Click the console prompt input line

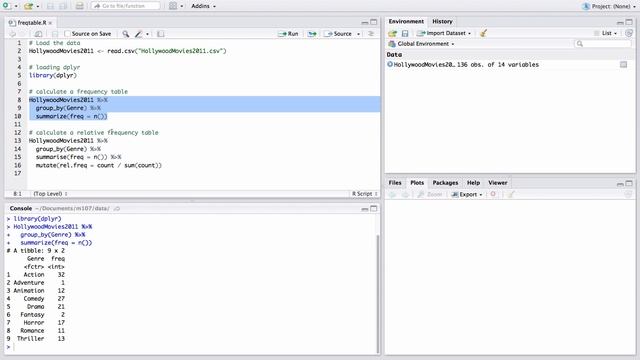(x=192, y=347)
